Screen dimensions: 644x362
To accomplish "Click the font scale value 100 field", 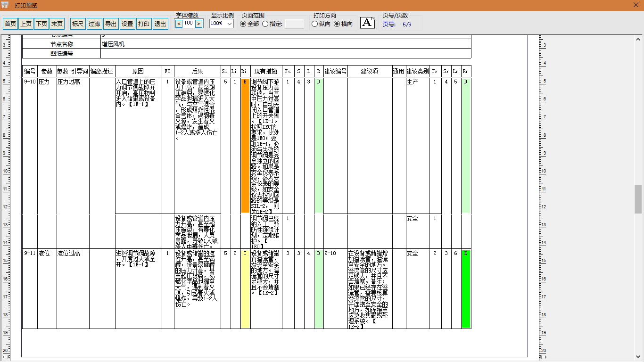I will 189,23.
